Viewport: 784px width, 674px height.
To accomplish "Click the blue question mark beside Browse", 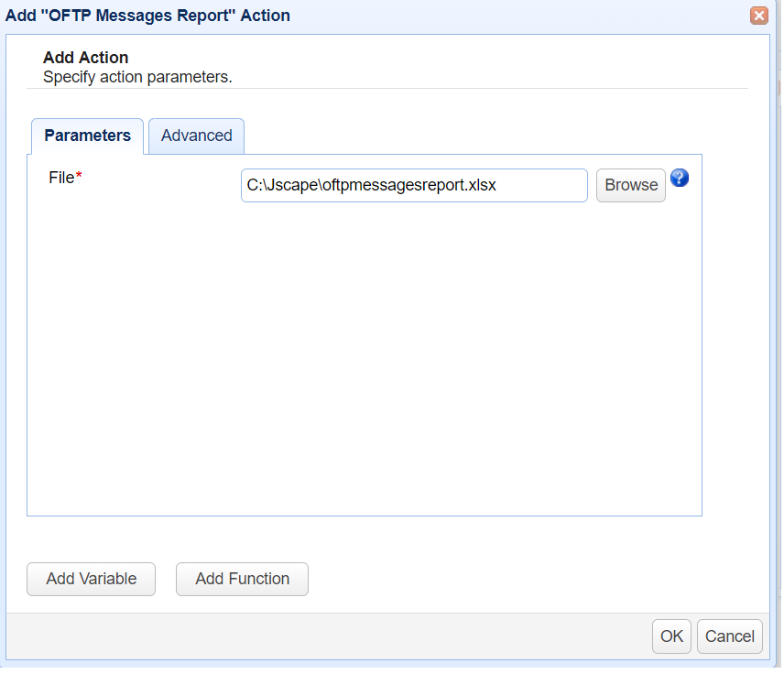I will [x=679, y=178].
